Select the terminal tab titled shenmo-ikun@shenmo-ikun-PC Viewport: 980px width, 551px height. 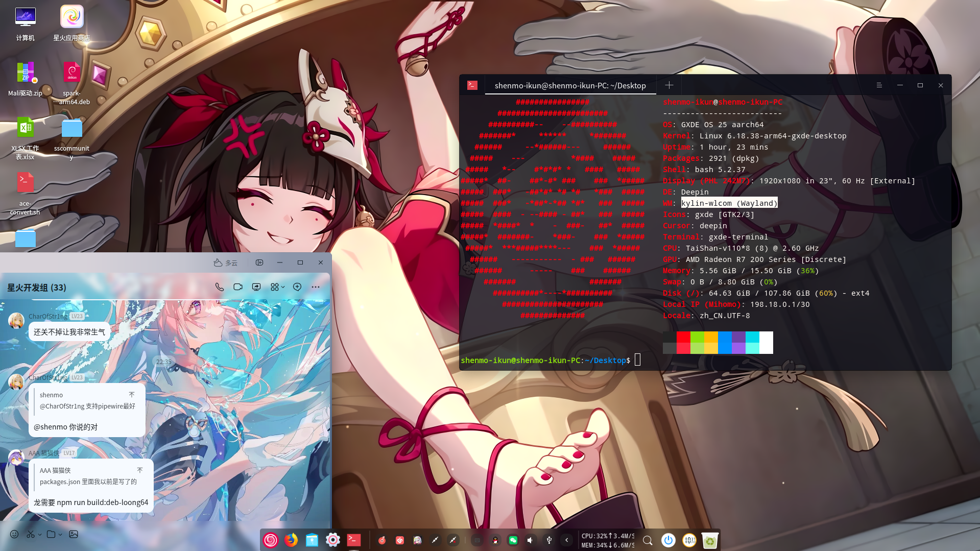(x=570, y=85)
